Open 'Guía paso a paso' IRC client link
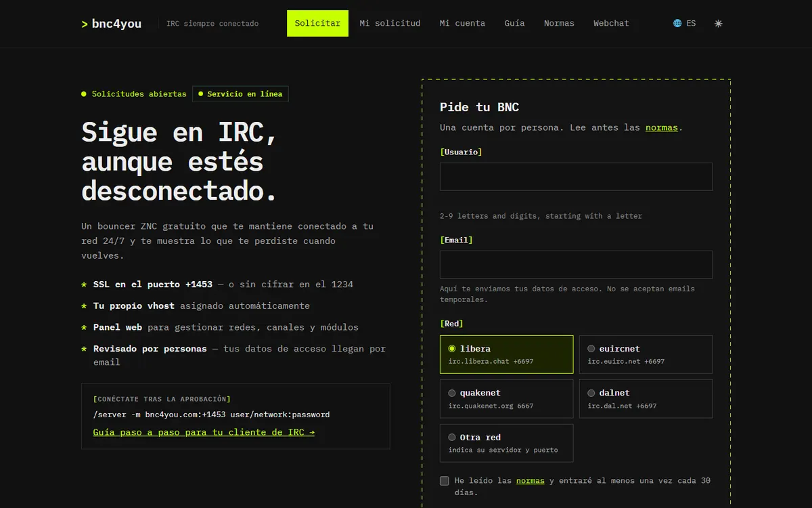Image resolution: width=812 pixels, height=508 pixels. point(204,432)
